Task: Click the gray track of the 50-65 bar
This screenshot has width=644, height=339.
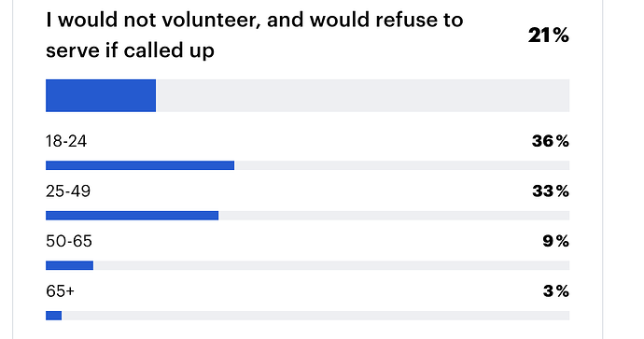Action: click(x=331, y=265)
